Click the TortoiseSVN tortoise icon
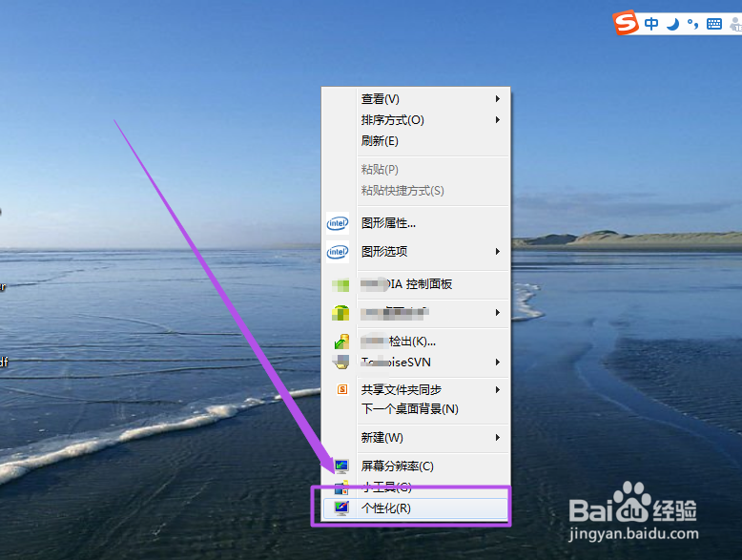The height and width of the screenshot is (560, 742). pos(340,363)
